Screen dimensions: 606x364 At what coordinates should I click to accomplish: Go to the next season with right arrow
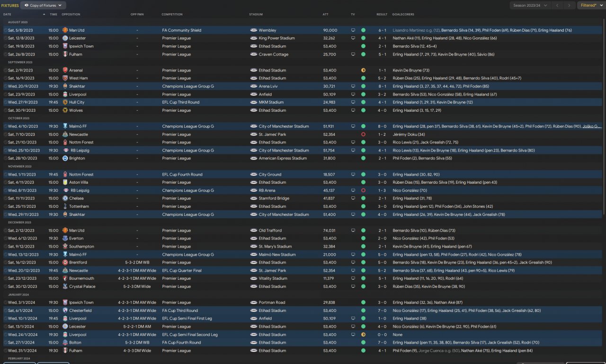570,6
